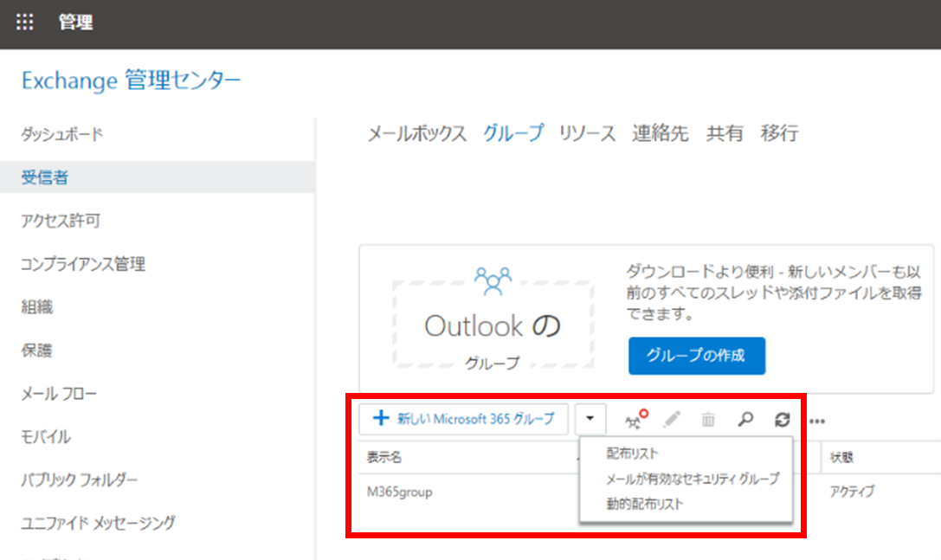Click the magnifier search icon
941x560 pixels.
tap(745, 419)
